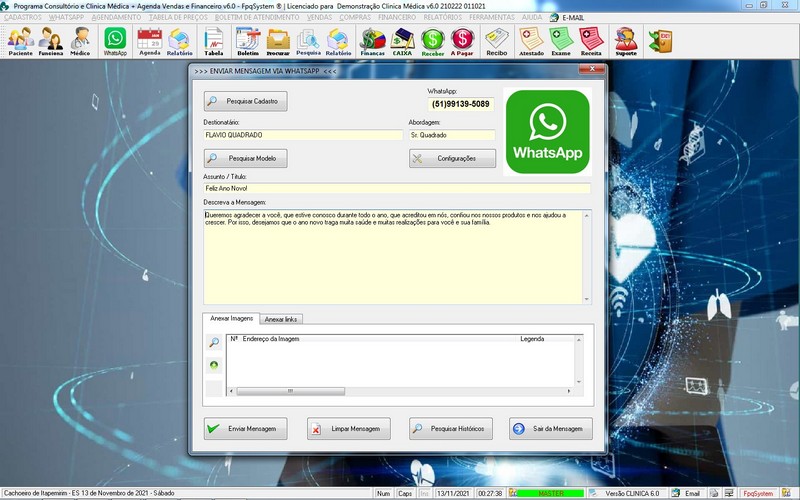Click the Pesquisar Modelo button
The height and width of the screenshot is (500, 800).
pos(246,158)
